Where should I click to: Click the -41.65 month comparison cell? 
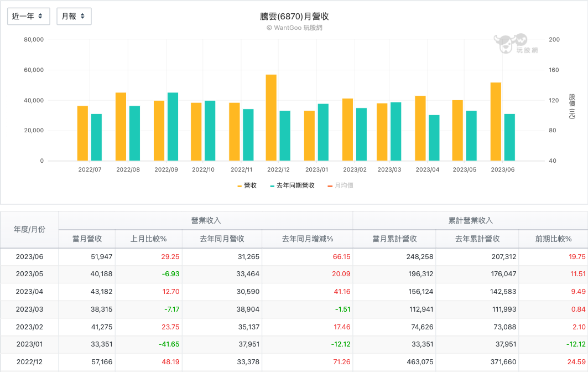[x=148, y=344]
